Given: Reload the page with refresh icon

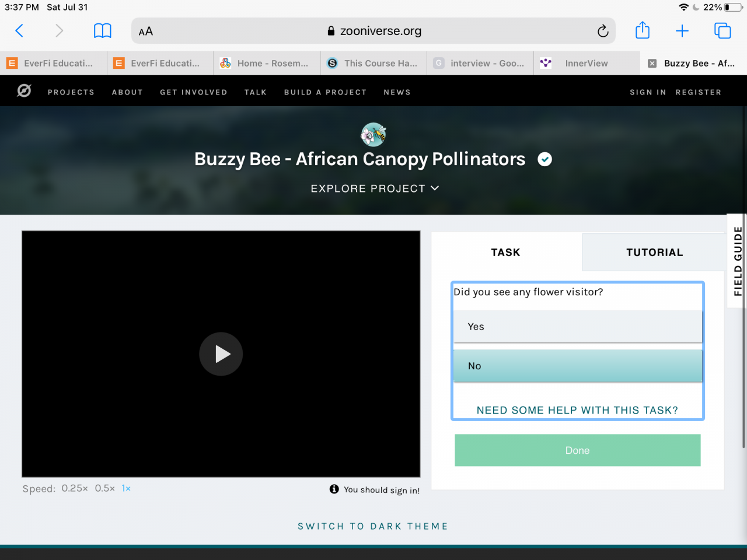Looking at the screenshot, I should (603, 31).
